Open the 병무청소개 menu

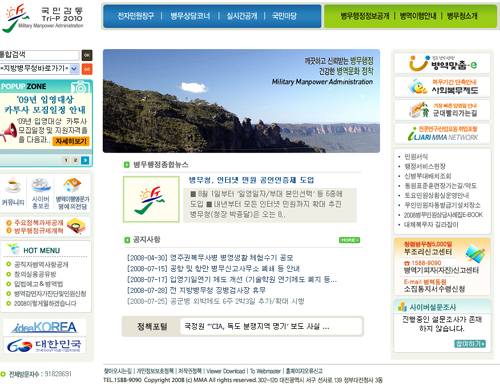(x=462, y=16)
